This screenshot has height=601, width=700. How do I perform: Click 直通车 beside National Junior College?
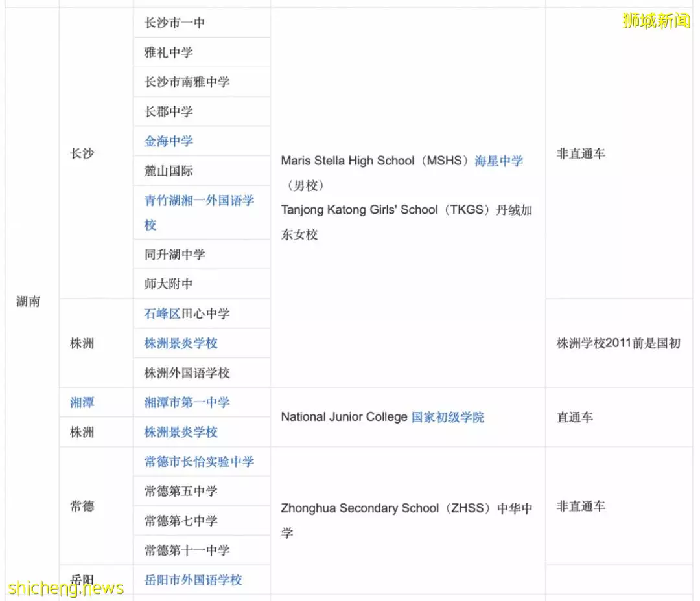click(574, 417)
